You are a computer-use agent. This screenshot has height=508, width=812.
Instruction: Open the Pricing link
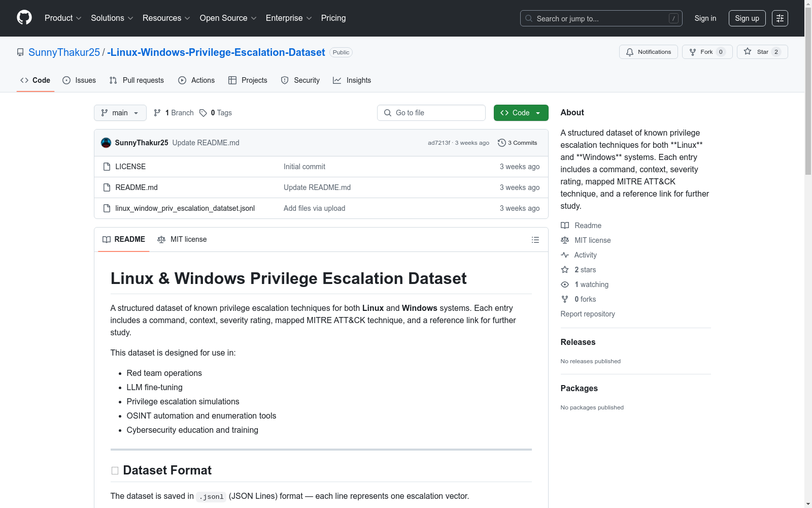click(333, 18)
